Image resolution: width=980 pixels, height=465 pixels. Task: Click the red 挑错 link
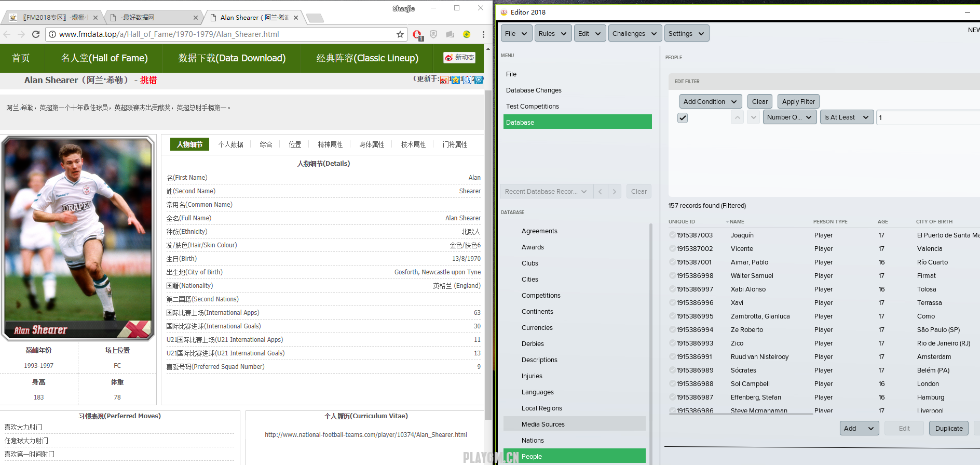[148, 80]
